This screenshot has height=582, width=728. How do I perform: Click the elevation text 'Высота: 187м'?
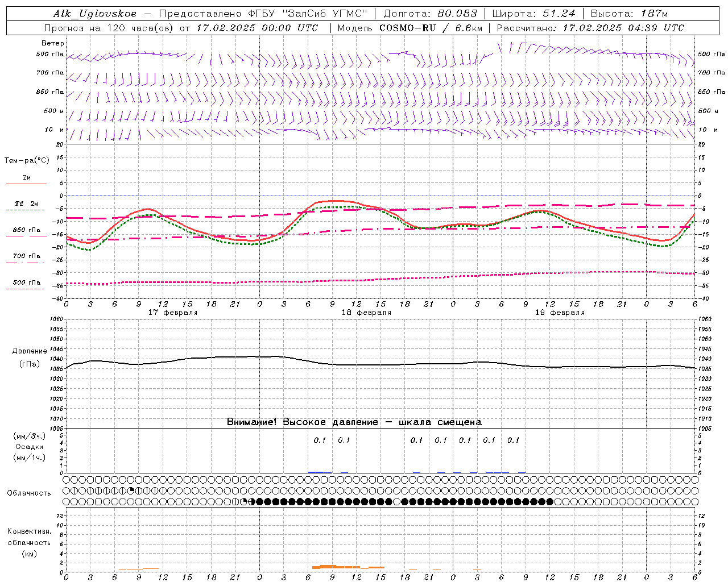pyautogui.click(x=629, y=14)
